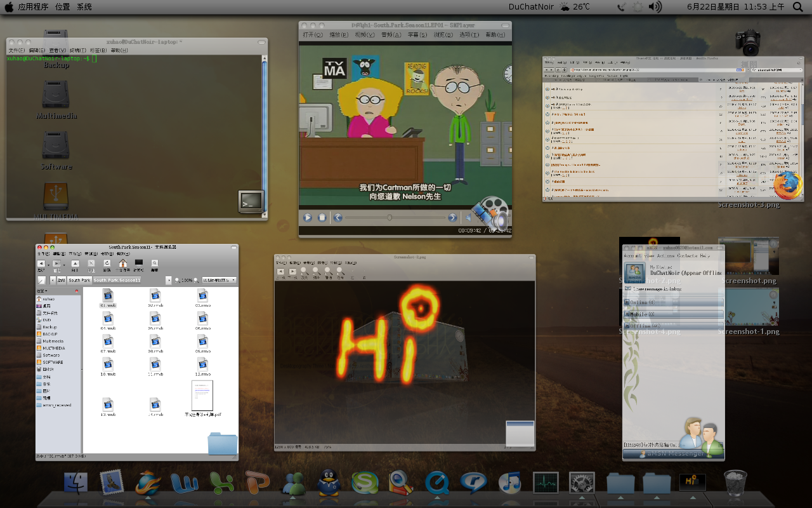
Task: Open SMPlayer 打开 menu
Action: coord(313,35)
